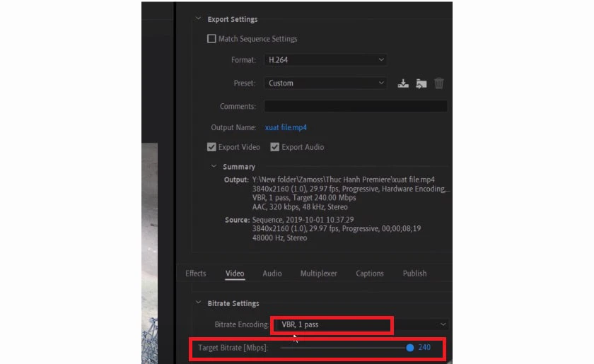Viewport: 594px width, 364px height.
Task: Open the Multiplexer tab
Action: 319,273
